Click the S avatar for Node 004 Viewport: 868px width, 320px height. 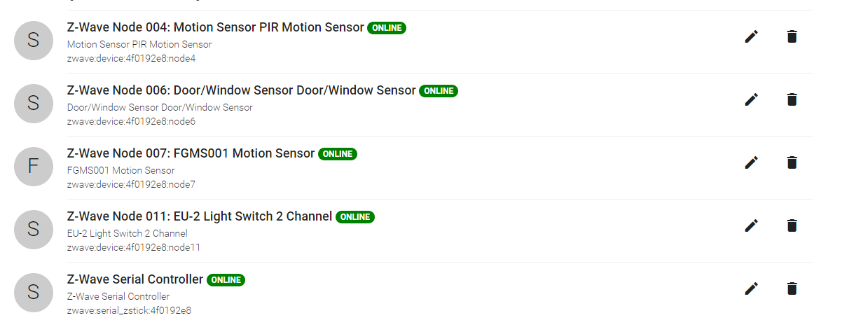34,41
